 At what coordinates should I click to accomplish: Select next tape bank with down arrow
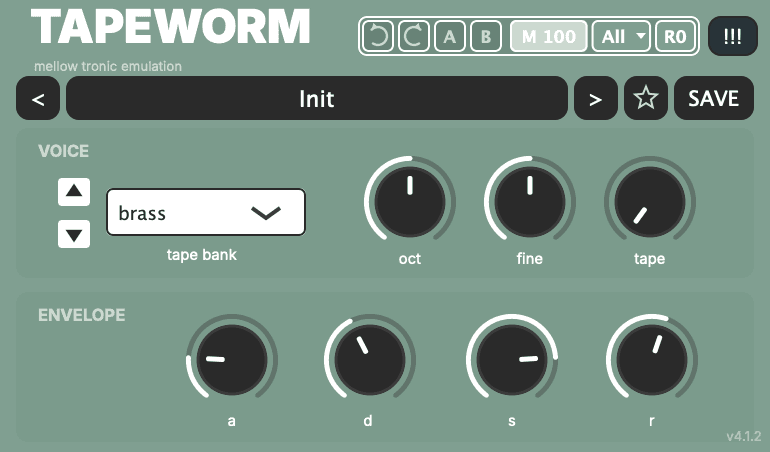click(74, 234)
